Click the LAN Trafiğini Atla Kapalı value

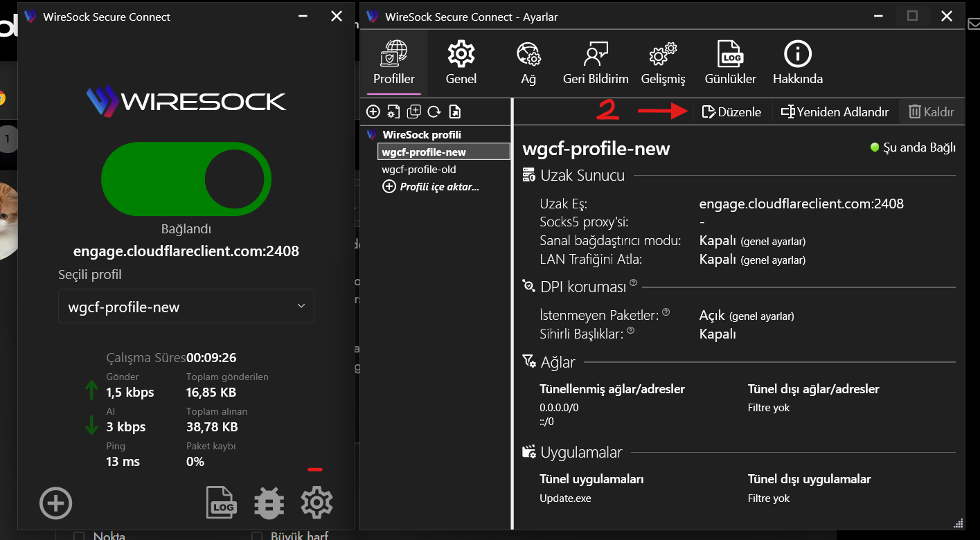tap(752, 260)
